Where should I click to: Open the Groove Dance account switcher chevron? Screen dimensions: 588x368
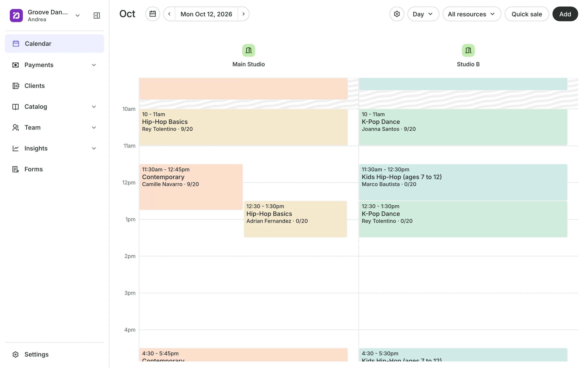point(78,16)
